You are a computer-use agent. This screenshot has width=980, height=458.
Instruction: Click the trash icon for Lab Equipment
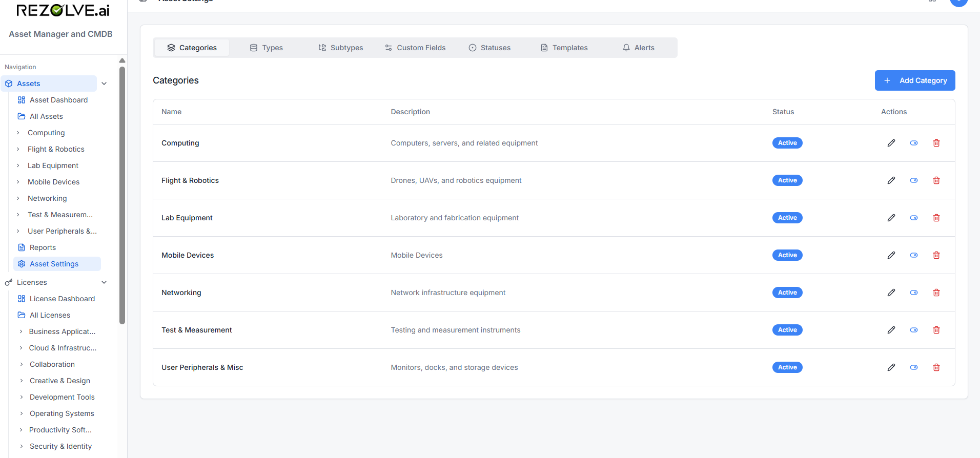pos(936,218)
